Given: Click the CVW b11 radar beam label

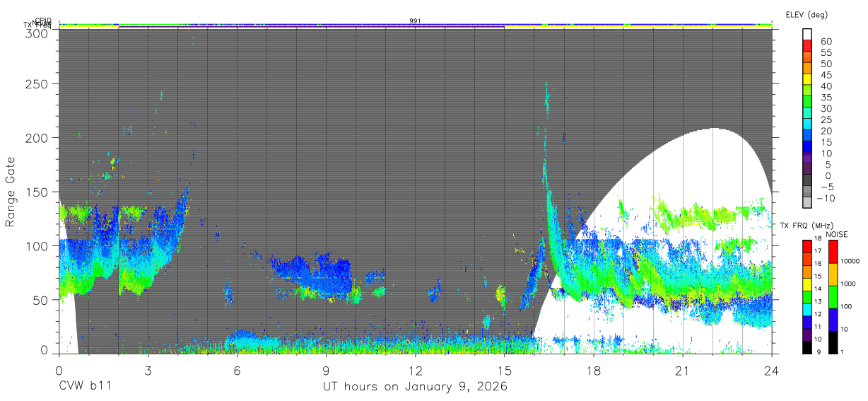Looking at the screenshot, I should (85, 387).
